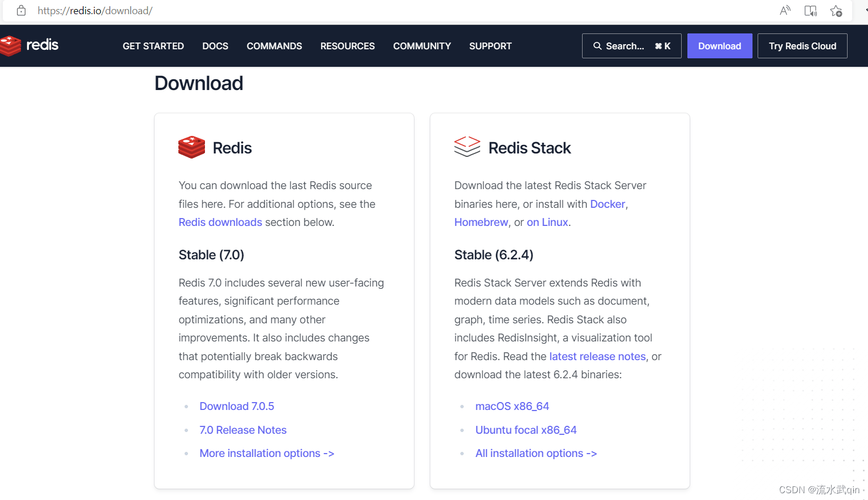The width and height of the screenshot is (868, 500).
Task: Click the Redis Stack layers icon
Action: [467, 147]
